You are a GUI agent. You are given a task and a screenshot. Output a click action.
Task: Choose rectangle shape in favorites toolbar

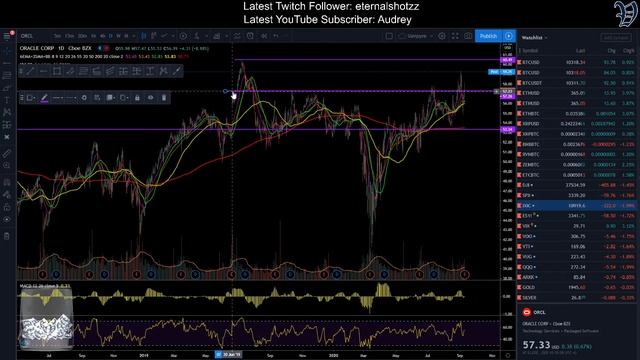(x=57, y=71)
